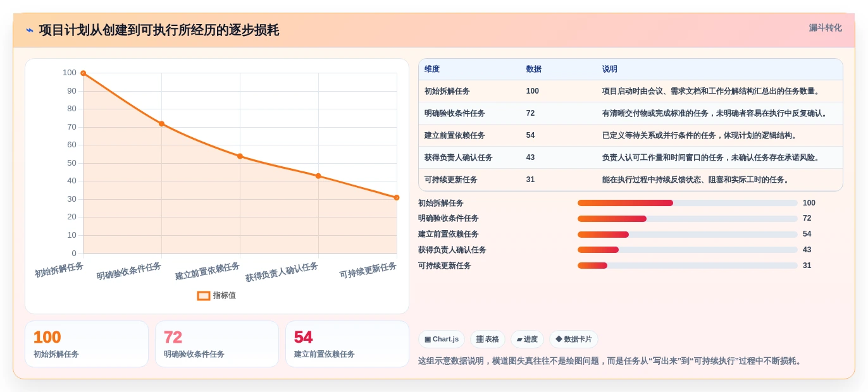Open the 72 明确验收条件任务 stat card
Screen dimensions: 868x392
tap(217, 344)
